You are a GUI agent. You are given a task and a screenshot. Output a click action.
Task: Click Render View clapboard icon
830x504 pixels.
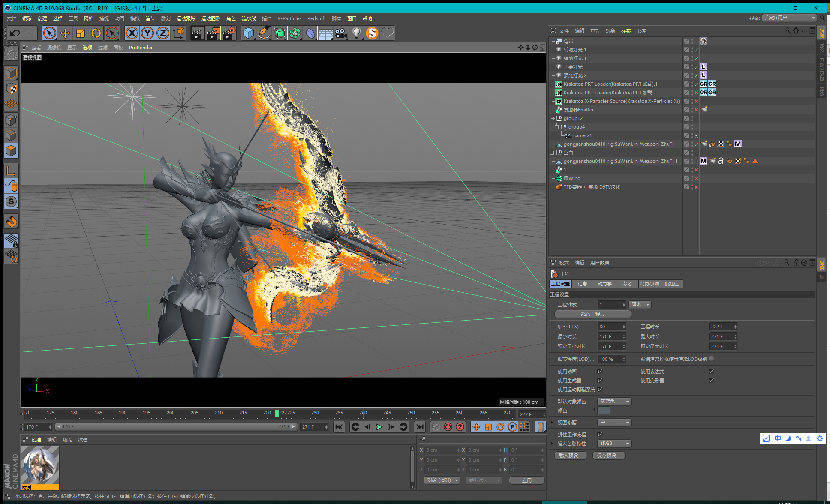[197, 33]
